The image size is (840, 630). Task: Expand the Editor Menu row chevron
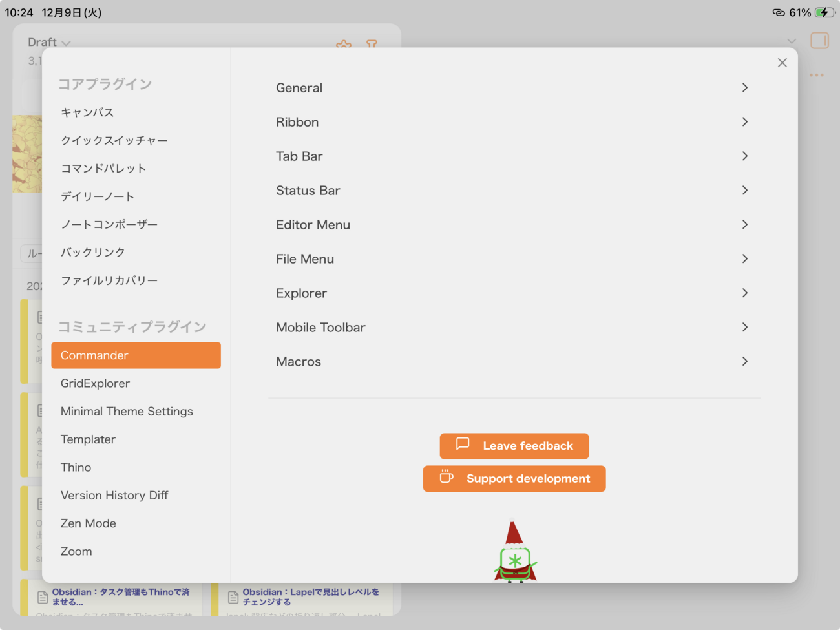745,225
